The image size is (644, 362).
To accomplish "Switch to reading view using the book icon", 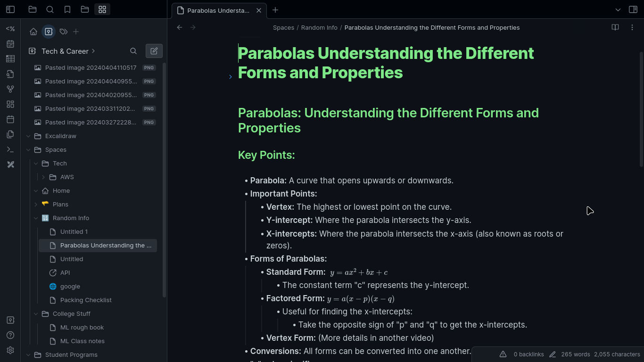I will (x=615, y=27).
